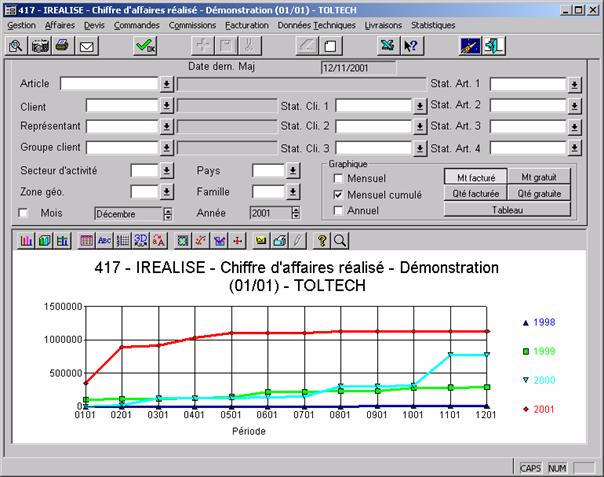Click the camera screenshot toolbar icon
This screenshot has width=604, height=477.
[40, 46]
